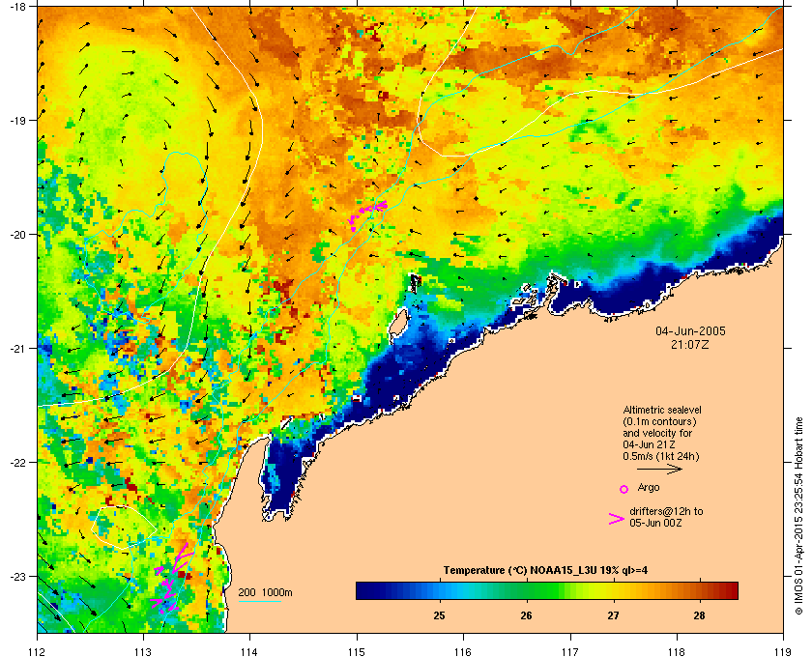Click the longitude label 114
The height and width of the screenshot is (657, 812).
point(249,652)
